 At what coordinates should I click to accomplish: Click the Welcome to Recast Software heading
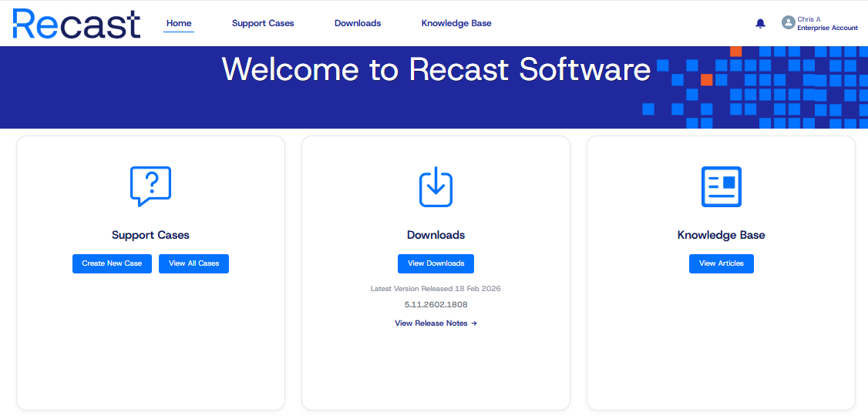click(436, 69)
